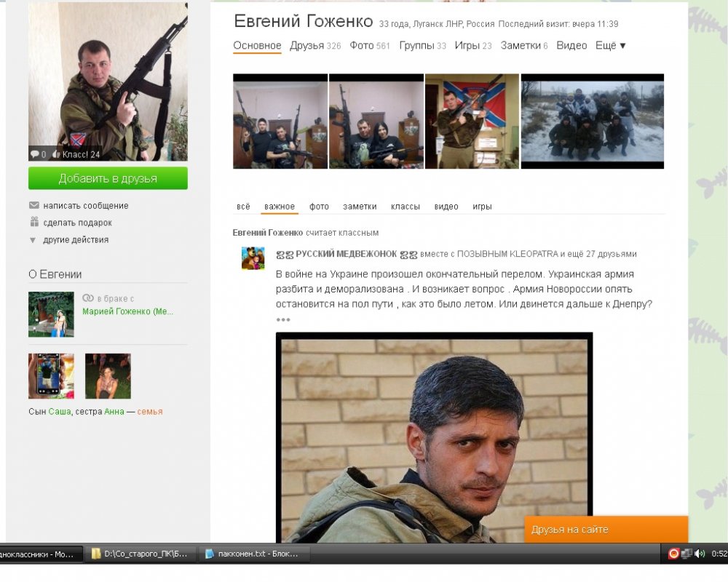Select the всё feed filter
728x582 pixels.
click(243, 207)
